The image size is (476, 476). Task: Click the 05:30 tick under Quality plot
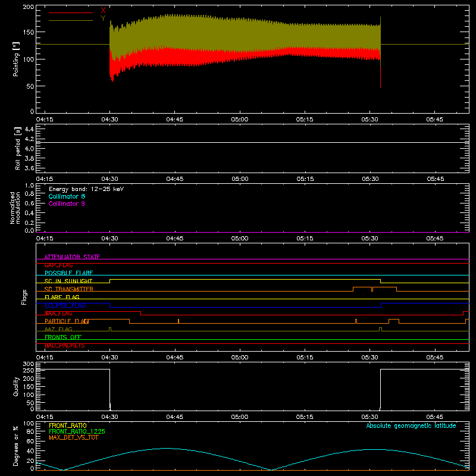coord(369,417)
